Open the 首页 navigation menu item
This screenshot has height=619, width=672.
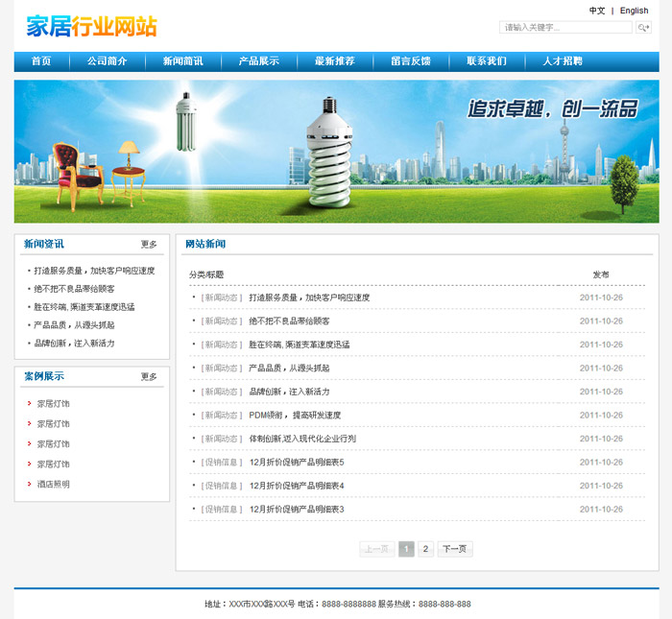pyautogui.click(x=41, y=61)
